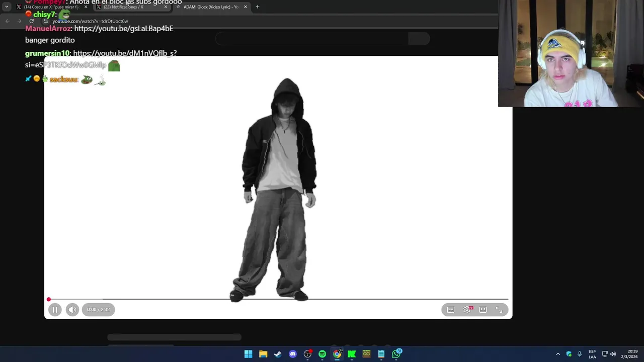Click the streamer webcam overlay
The image size is (644, 362).
[x=571, y=53]
